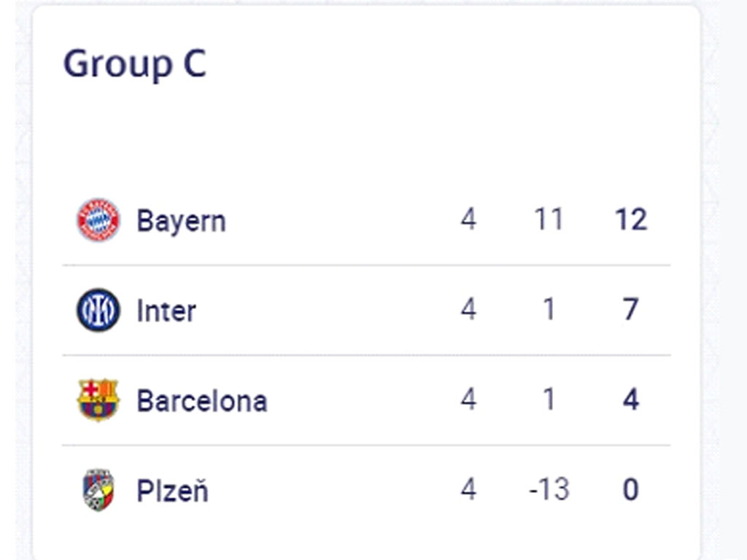Open the Barcelona team link

pos(202,400)
